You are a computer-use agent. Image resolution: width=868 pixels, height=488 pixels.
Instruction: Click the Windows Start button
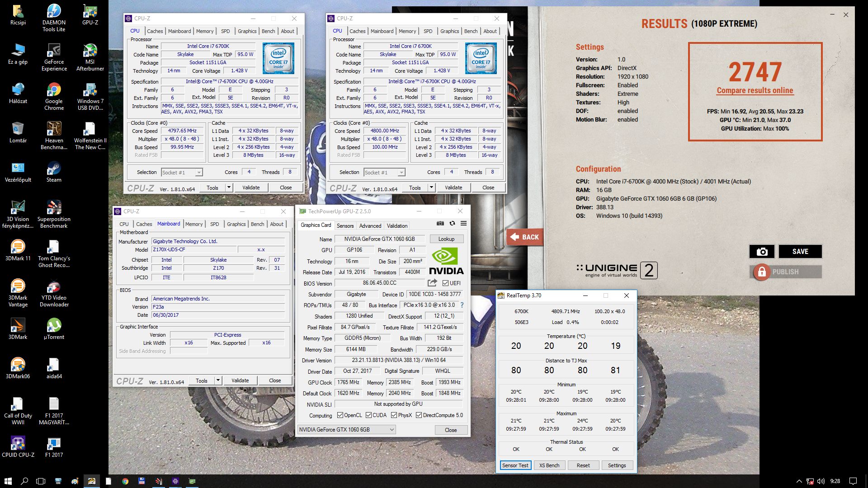tap(8, 481)
